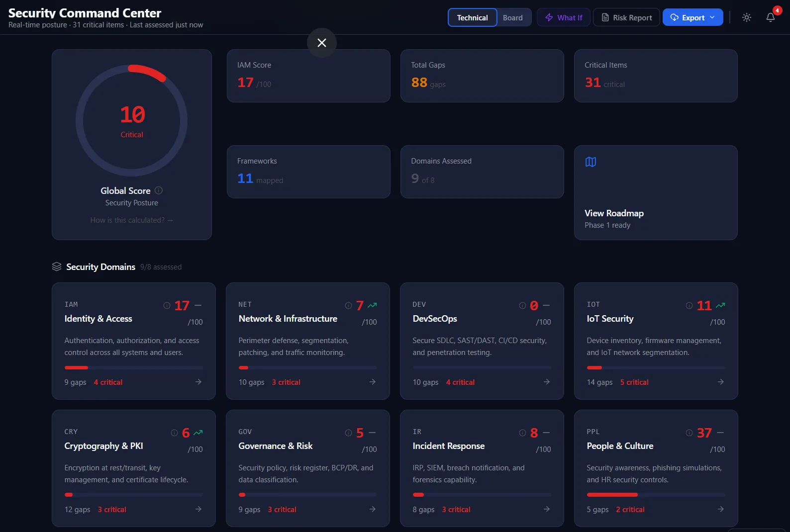Switch to the Technical view

point(472,17)
